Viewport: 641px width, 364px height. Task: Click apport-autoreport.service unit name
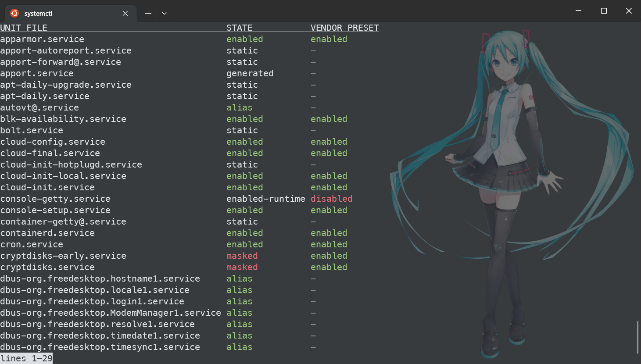[66, 50]
